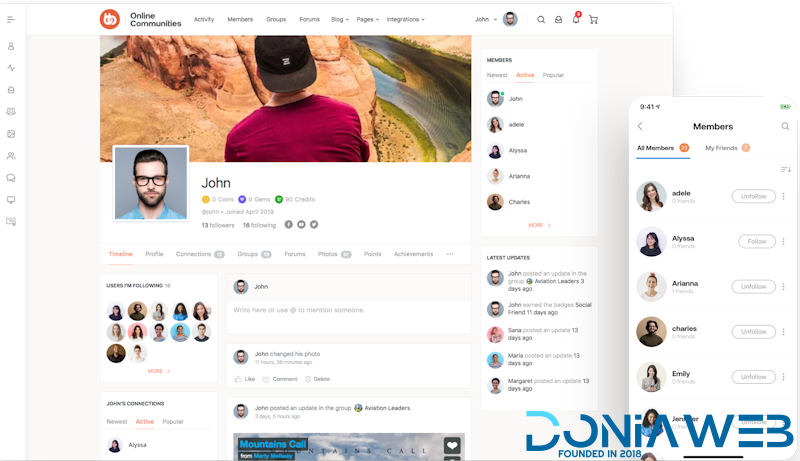Toggle Unfollow button for adele

click(x=753, y=196)
